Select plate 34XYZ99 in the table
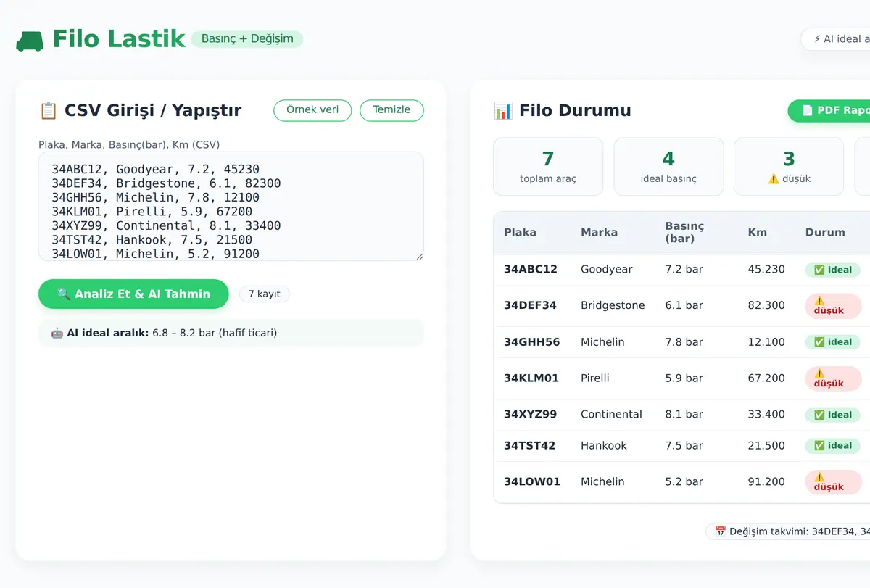Screen dimensions: 870x588 [531, 415]
